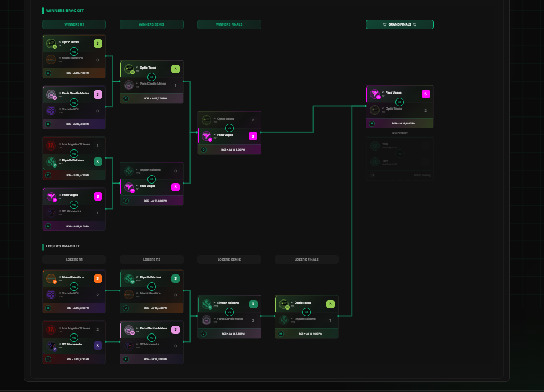Click the Faze Vegas logo in match D
The image size is (544, 392).
pos(51,196)
